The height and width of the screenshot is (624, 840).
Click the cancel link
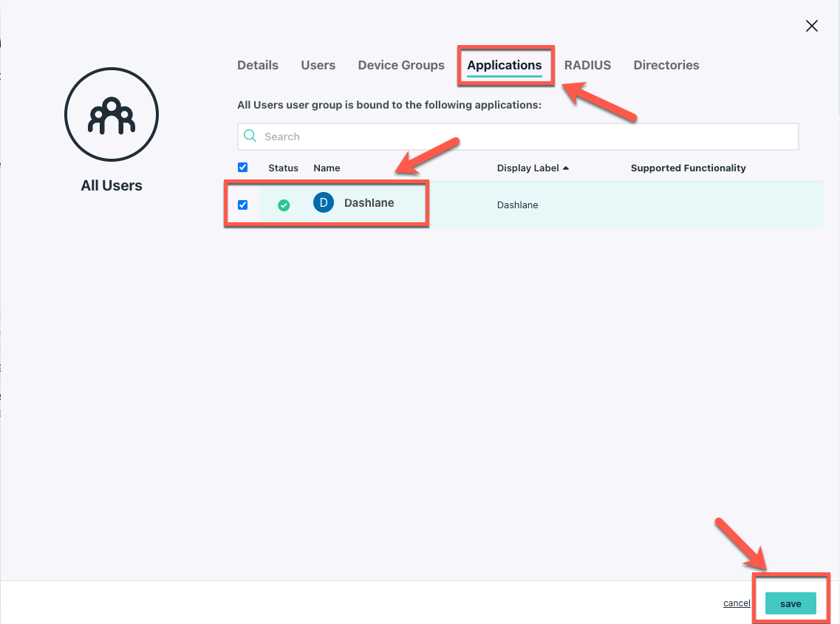click(737, 603)
